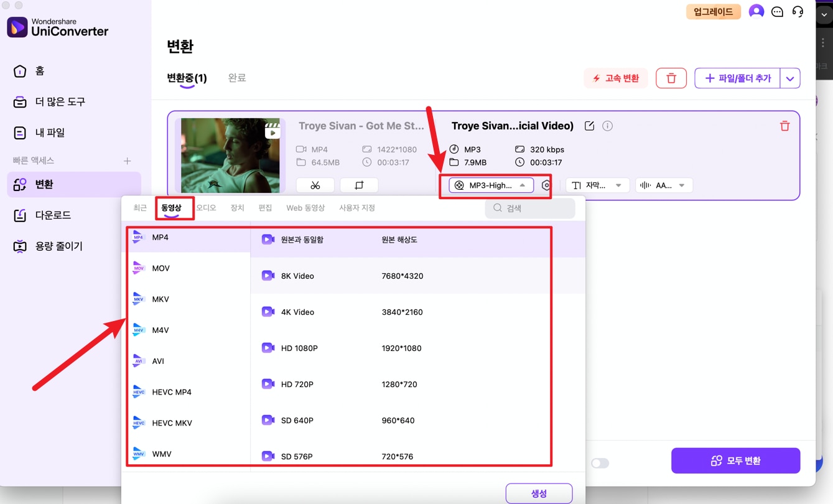The image size is (833, 504).
Task: Delete the Troye Sivan file with red trash icon
Action: click(x=784, y=126)
